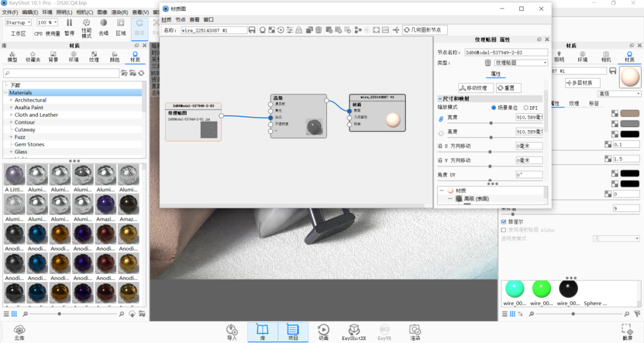Image resolution: width=644 pixels, height=343 pixels.
Task: Open the 窗口 menu in material graph
Action: tap(208, 20)
